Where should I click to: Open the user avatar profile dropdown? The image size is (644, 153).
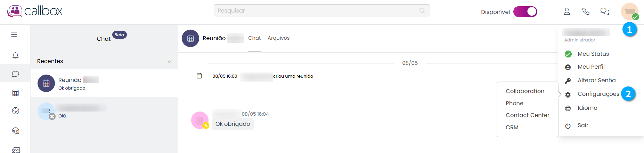[x=629, y=12]
